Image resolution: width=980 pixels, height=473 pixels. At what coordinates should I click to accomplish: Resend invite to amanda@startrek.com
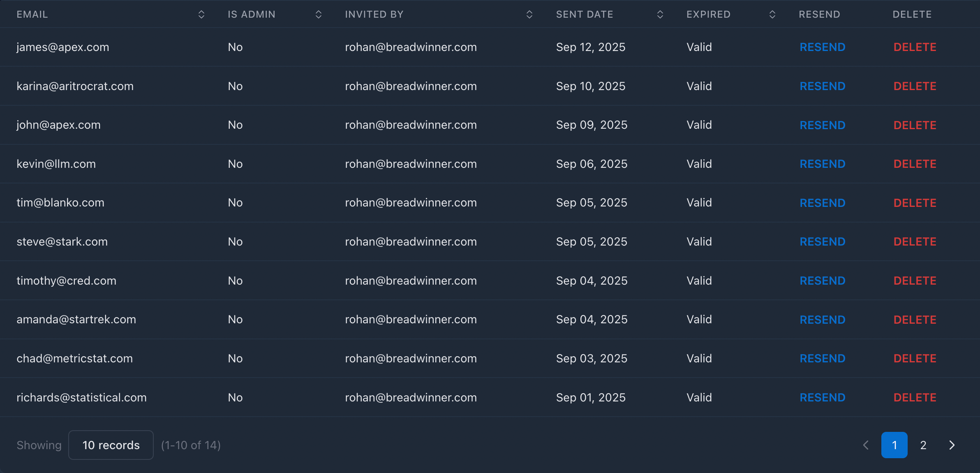click(823, 320)
